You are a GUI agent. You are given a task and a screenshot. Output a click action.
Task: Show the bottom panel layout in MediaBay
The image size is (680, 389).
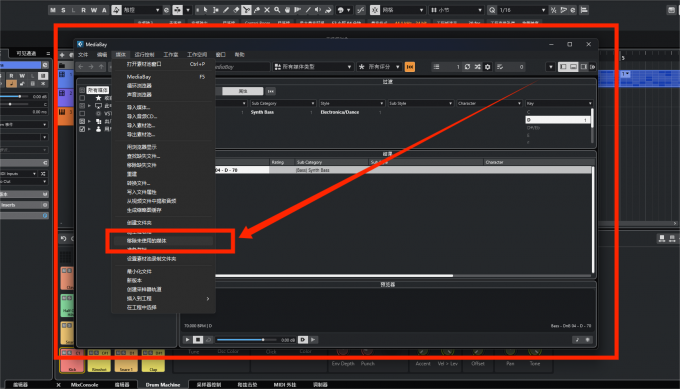pyautogui.click(x=573, y=67)
